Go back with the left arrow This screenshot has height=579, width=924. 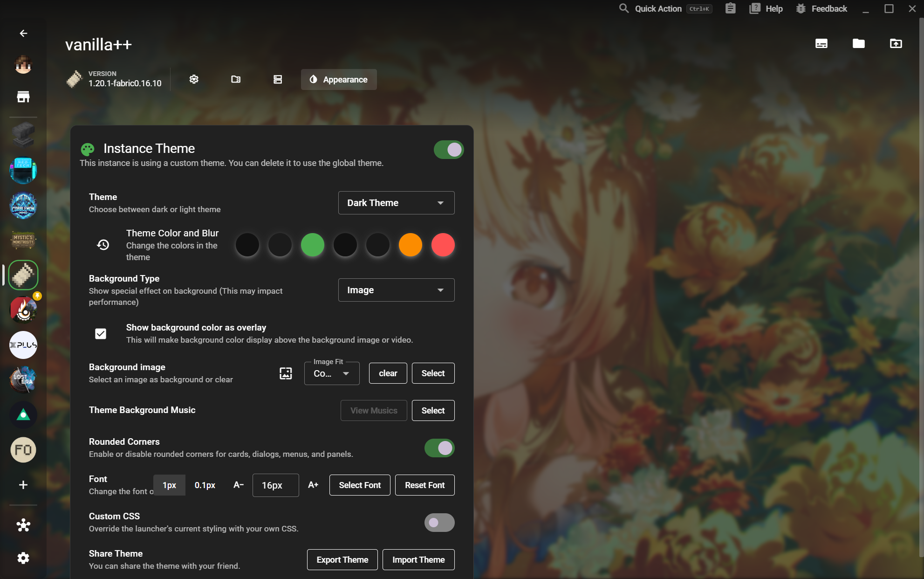click(23, 33)
